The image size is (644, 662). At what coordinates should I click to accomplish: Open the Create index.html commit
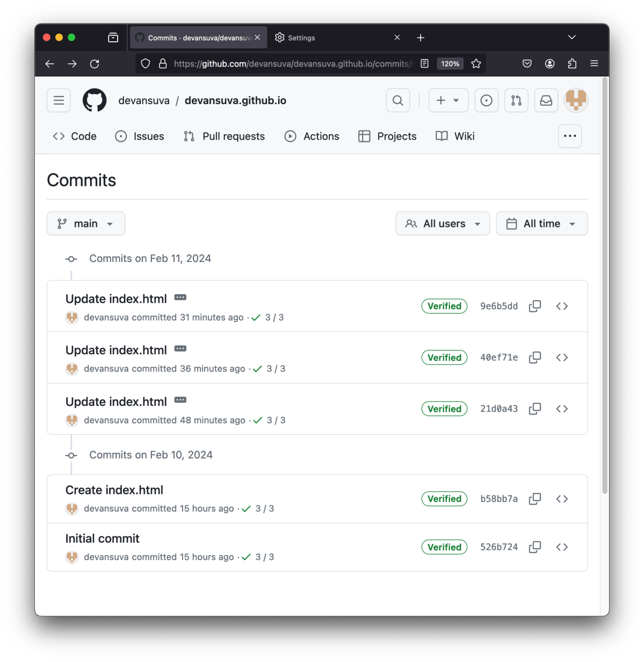114,490
